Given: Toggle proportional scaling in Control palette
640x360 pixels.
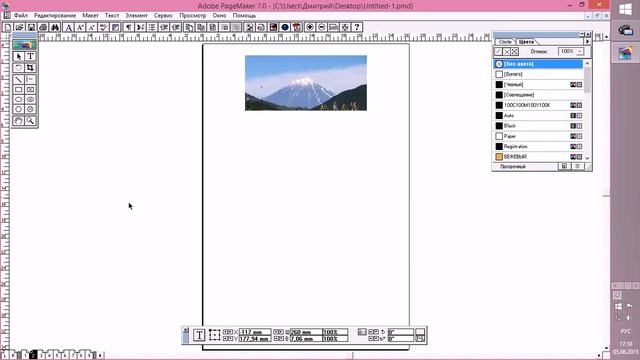Looking at the screenshot, I should click(x=362, y=332).
